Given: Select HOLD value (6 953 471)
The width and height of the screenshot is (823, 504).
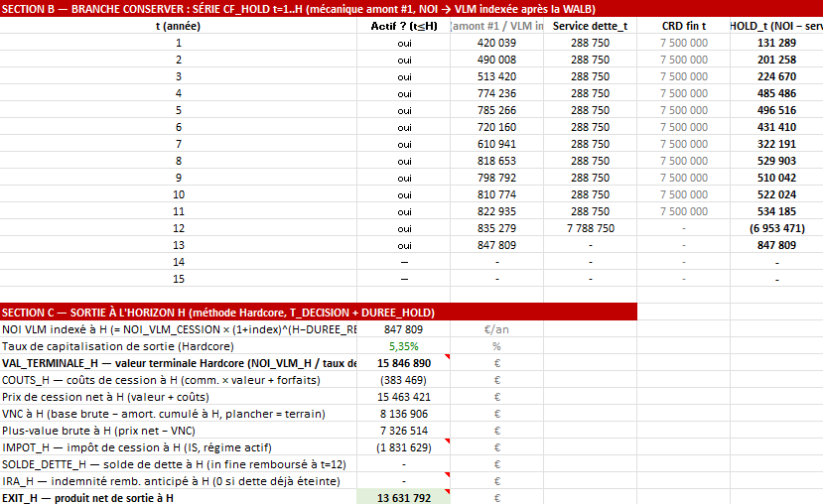Looking at the screenshot, I should pyautogui.click(x=776, y=228).
